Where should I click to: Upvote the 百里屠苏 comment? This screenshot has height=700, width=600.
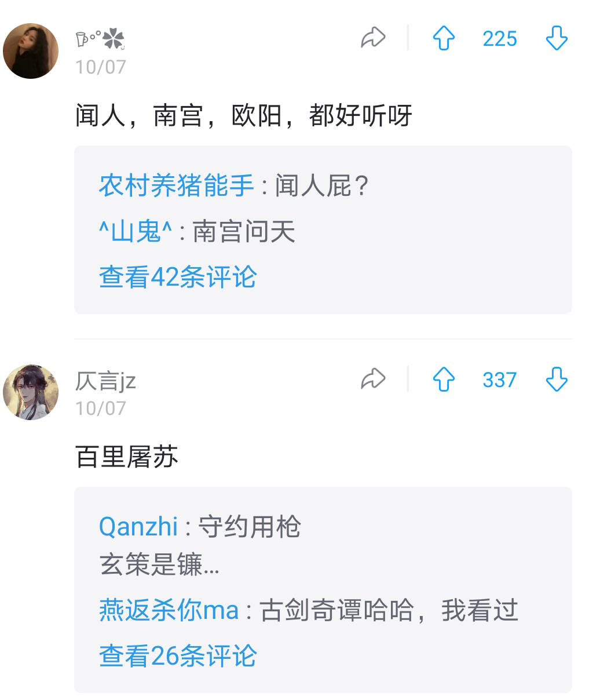pos(444,380)
